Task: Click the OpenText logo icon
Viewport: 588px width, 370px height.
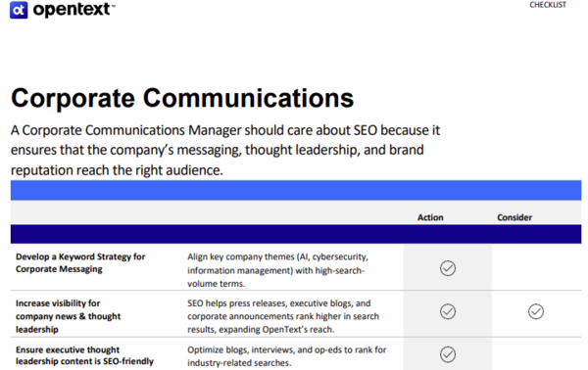Action: click(x=19, y=10)
